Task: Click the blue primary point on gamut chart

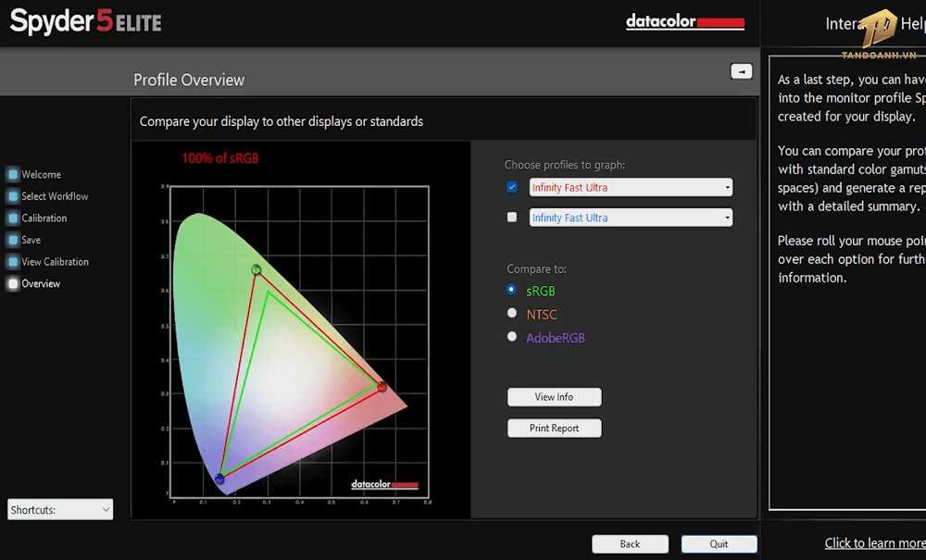Action: coord(219,479)
